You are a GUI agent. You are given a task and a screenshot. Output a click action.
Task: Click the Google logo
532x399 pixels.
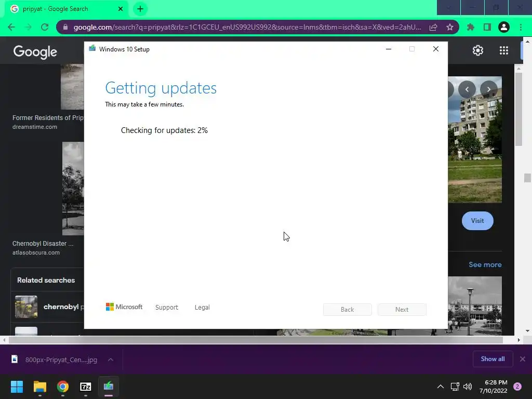35,51
